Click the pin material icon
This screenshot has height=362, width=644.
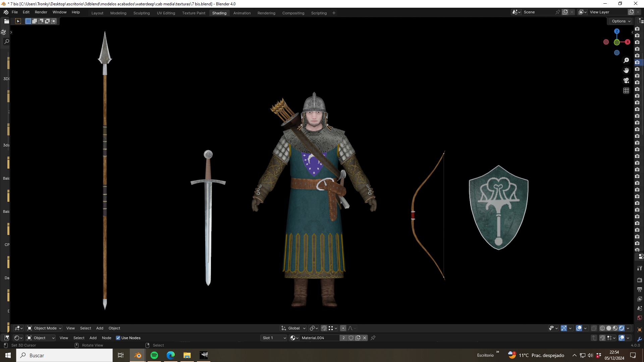click(373, 338)
